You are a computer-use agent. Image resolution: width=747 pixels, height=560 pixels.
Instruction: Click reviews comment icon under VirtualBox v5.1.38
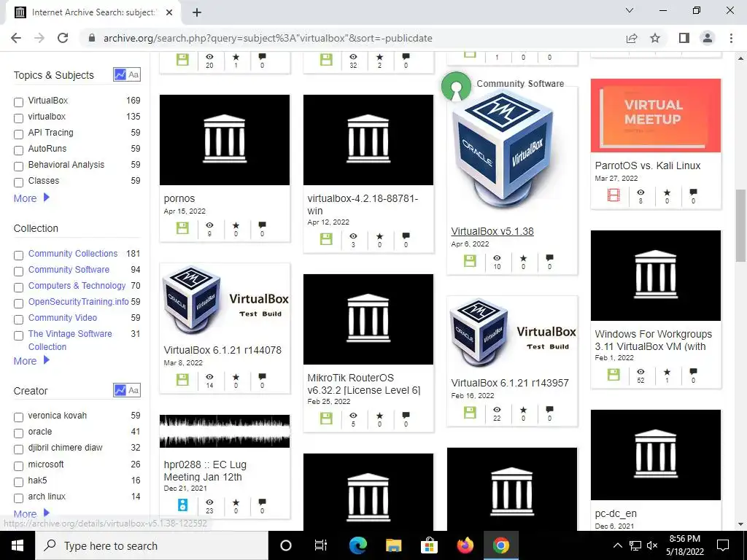[549, 258]
